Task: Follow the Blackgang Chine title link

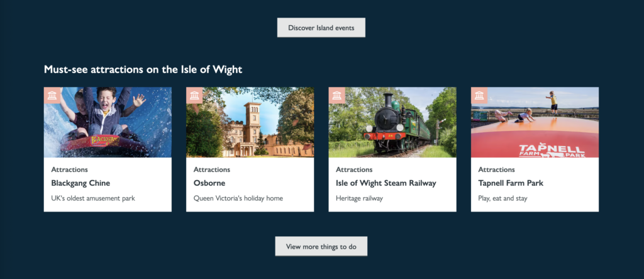Action: click(80, 183)
